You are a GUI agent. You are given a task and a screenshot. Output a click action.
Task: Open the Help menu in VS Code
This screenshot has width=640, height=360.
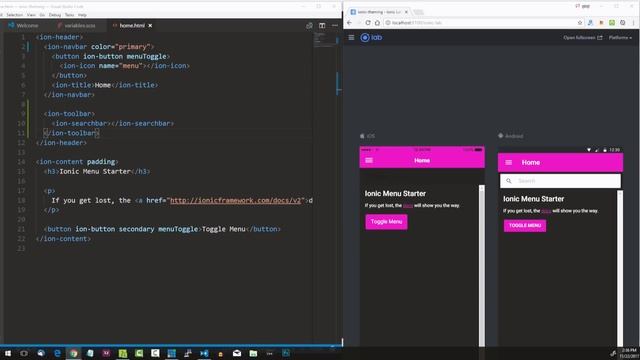82,15
